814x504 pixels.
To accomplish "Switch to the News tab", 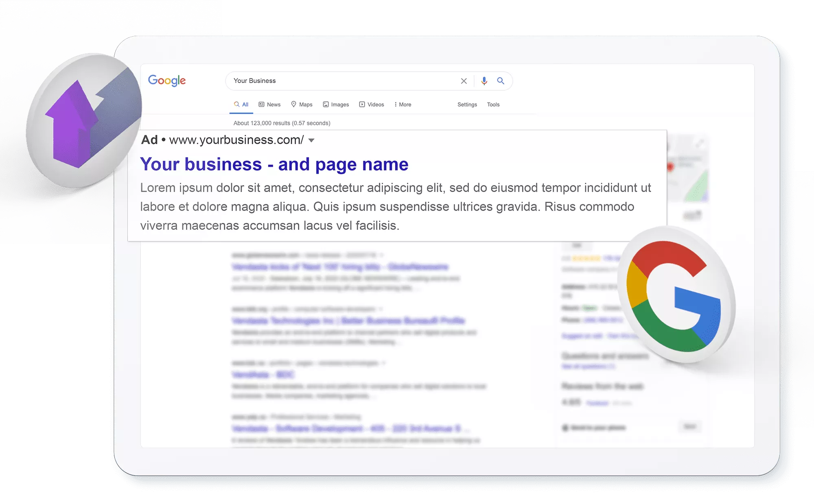I will [269, 105].
